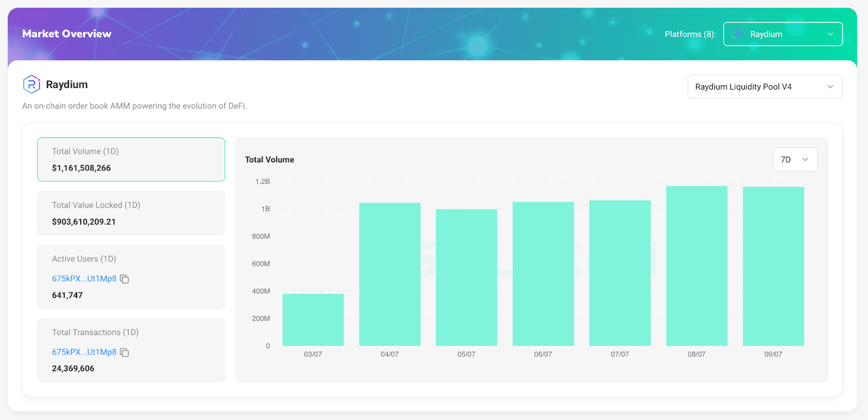Click the 05/07 volume bar
868x420 pixels.
(x=467, y=277)
